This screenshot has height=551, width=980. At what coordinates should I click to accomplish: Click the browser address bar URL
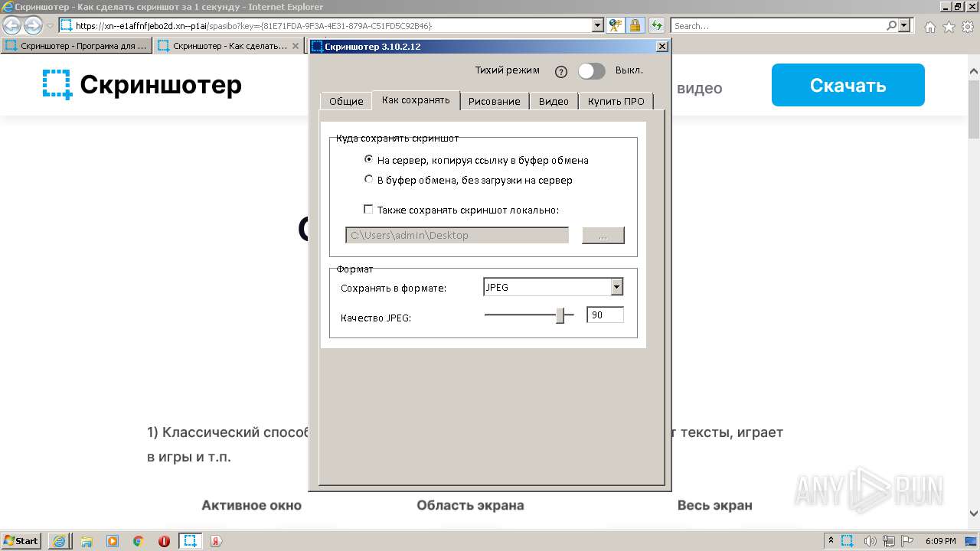coord(325,25)
